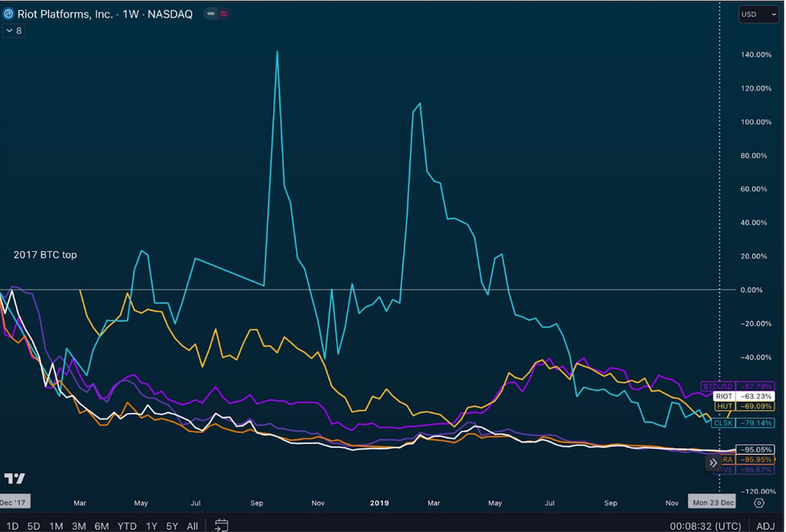This screenshot has width=786, height=532.
Task: Select the All time range
Action: [x=192, y=526]
